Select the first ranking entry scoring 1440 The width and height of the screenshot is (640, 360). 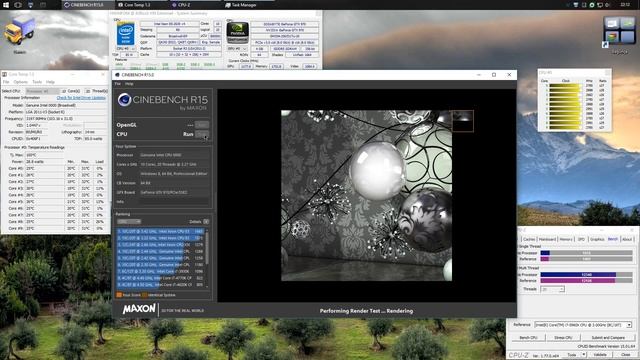[x=160, y=231]
